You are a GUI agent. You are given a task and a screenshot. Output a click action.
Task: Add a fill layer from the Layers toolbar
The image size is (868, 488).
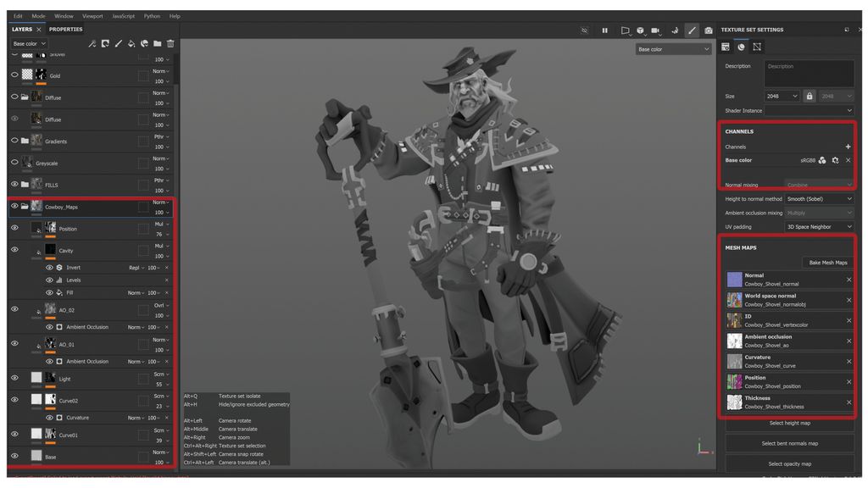(131, 44)
